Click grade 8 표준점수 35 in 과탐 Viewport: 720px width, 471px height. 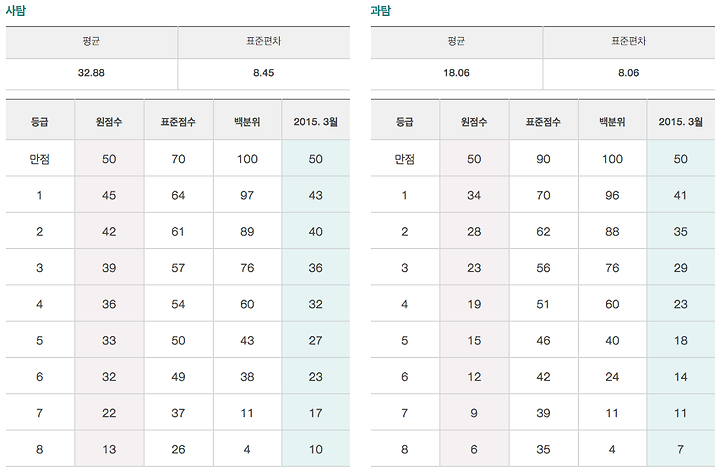point(543,449)
